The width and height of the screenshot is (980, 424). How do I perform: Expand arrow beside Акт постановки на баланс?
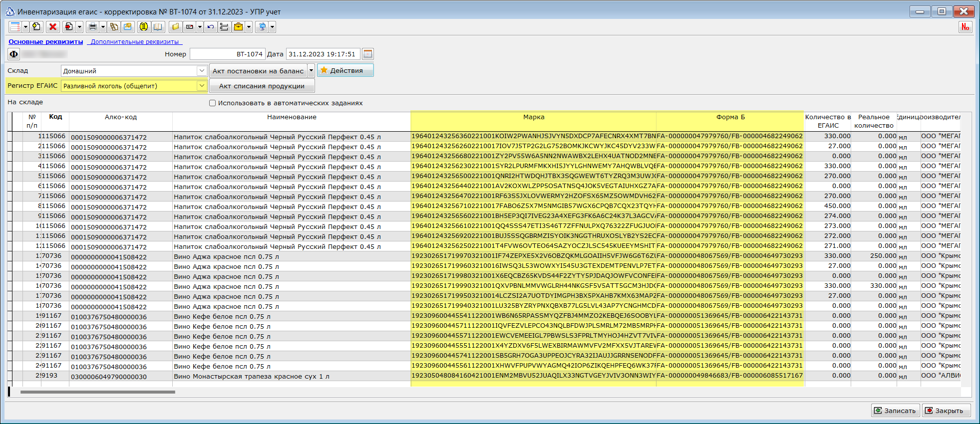[x=311, y=71]
